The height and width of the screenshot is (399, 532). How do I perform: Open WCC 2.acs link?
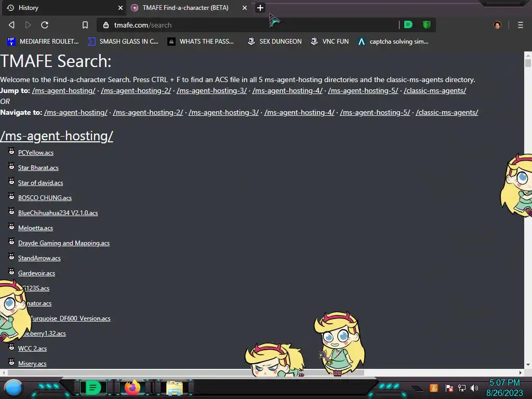pyautogui.click(x=33, y=349)
